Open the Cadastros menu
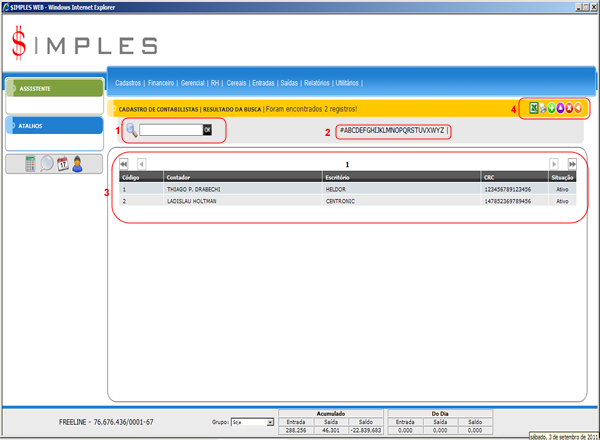 (x=129, y=83)
